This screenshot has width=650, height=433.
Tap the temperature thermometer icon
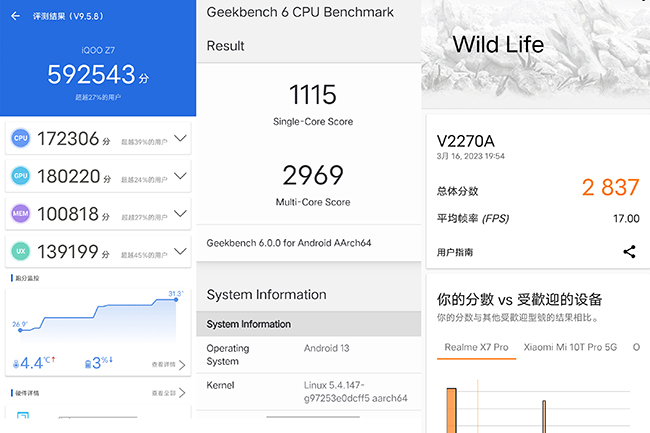tap(16, 364)
